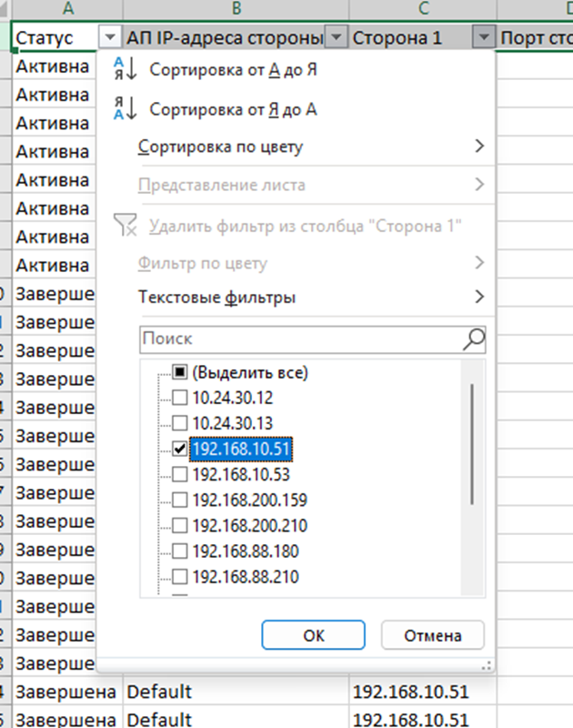Toggle the (Выделить все) checkbox
The height and width of the screenshot is (728, 573).
pyautogui.click(x=180, y=372)
